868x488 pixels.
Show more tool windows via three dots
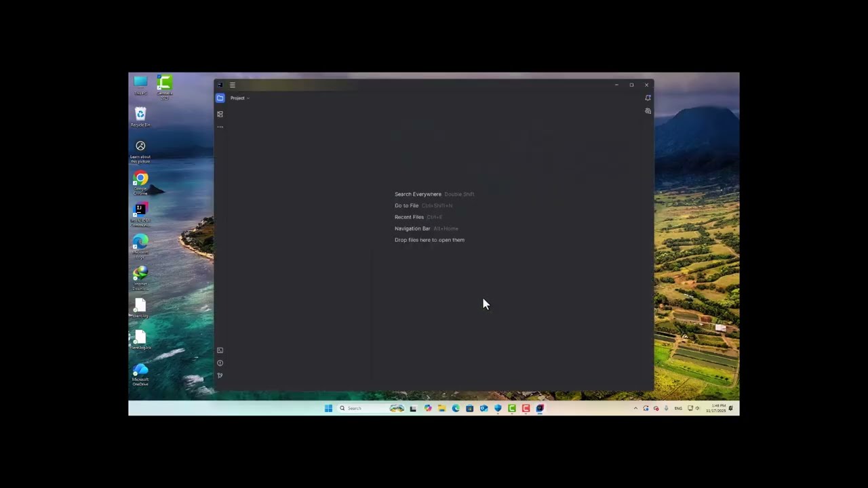point(220,127)
